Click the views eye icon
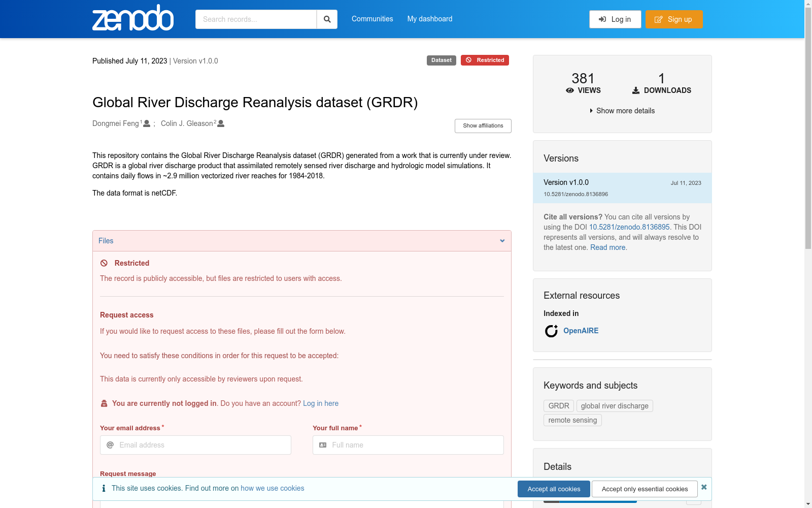The height and width of the screenshot is (508, 812). 570,90
